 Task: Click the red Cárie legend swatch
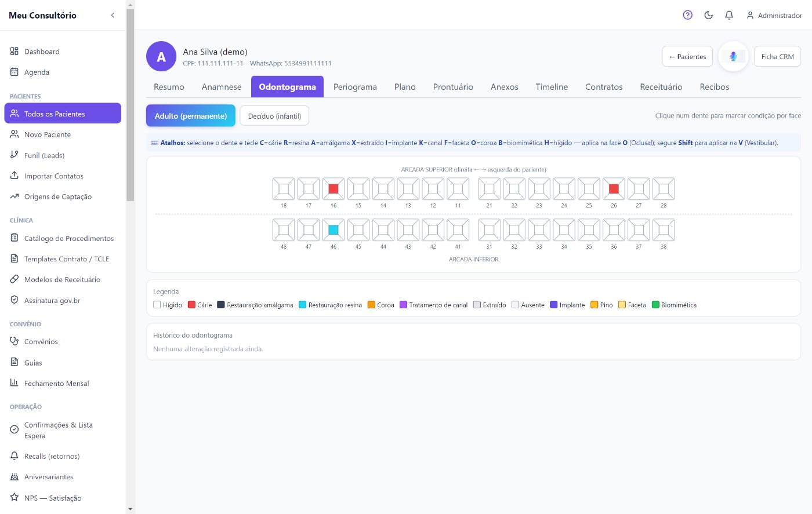[191, 305]
